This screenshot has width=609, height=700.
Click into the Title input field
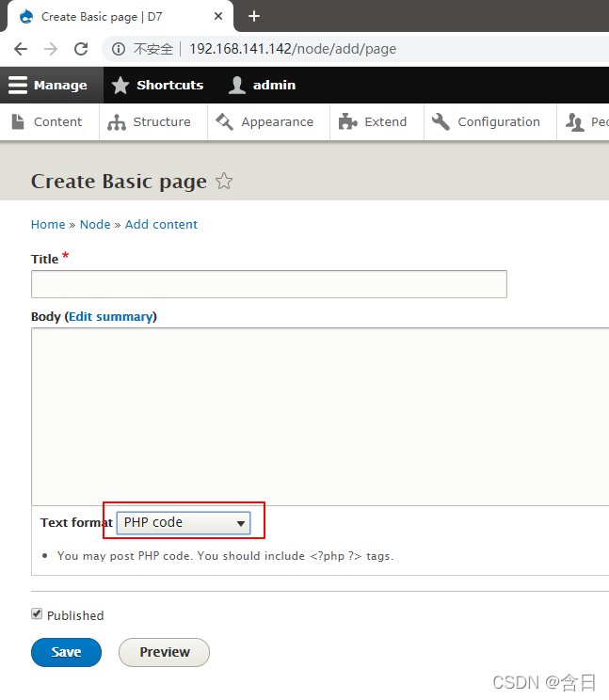269,284
